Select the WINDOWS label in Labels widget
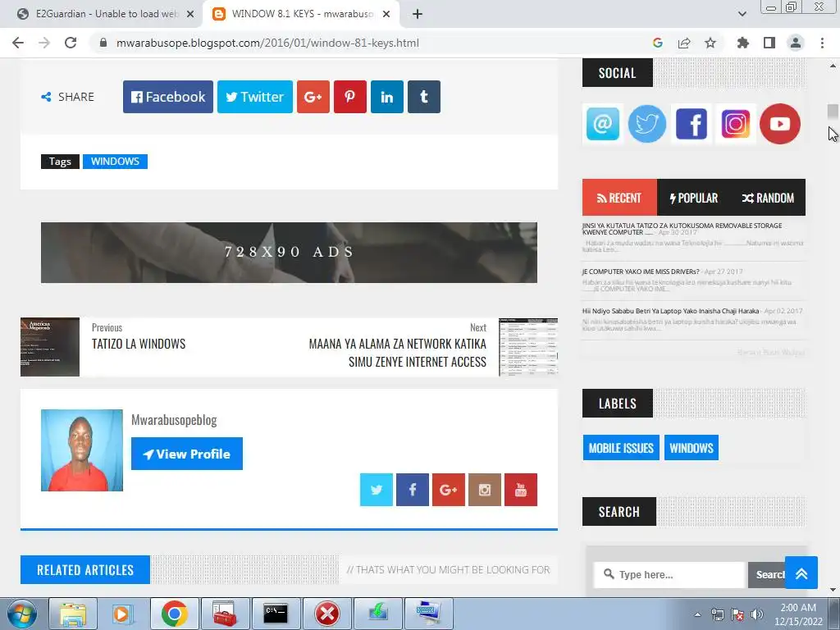 [x=691, y=448]
